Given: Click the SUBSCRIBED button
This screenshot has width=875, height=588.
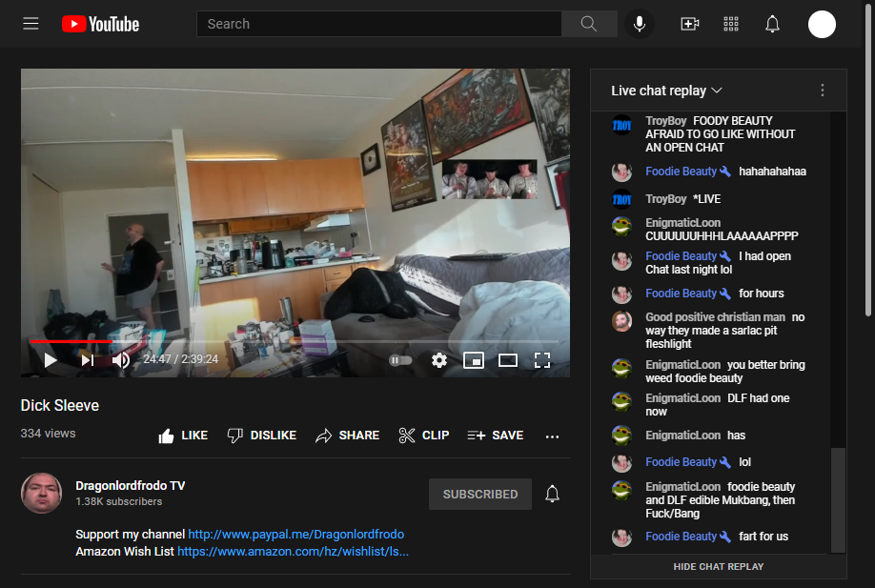Looking at the screenshot, I should tap(479, 495).
